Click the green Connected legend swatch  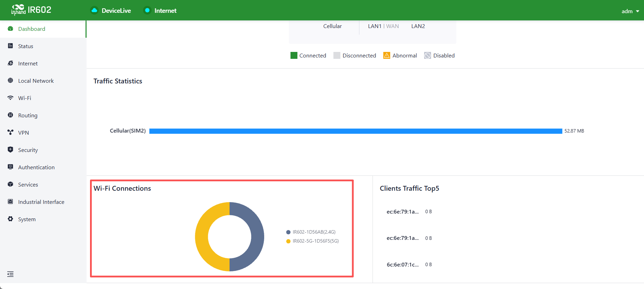(294, 55)
